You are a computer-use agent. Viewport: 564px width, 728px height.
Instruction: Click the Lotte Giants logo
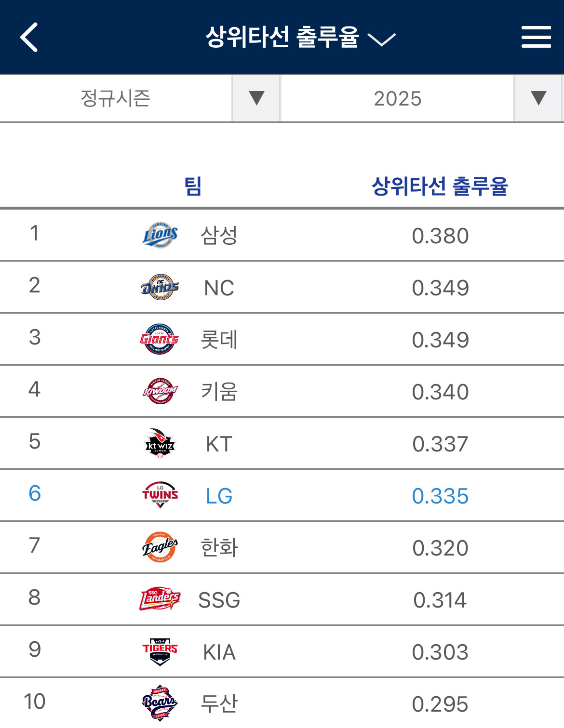click(x=160, y=339)
